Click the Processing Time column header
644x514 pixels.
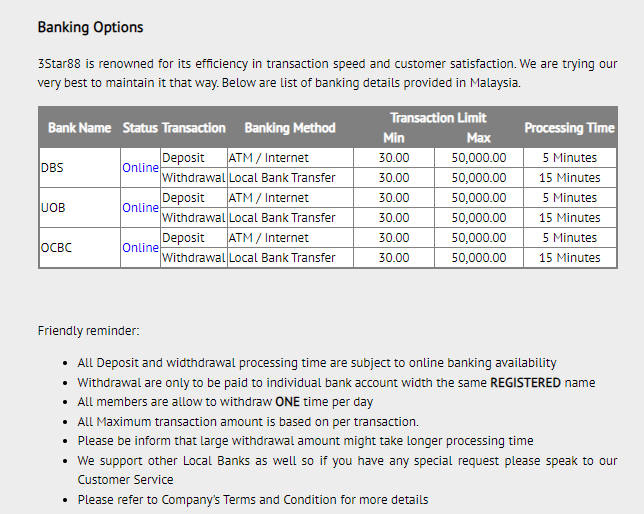pos(568,128)
